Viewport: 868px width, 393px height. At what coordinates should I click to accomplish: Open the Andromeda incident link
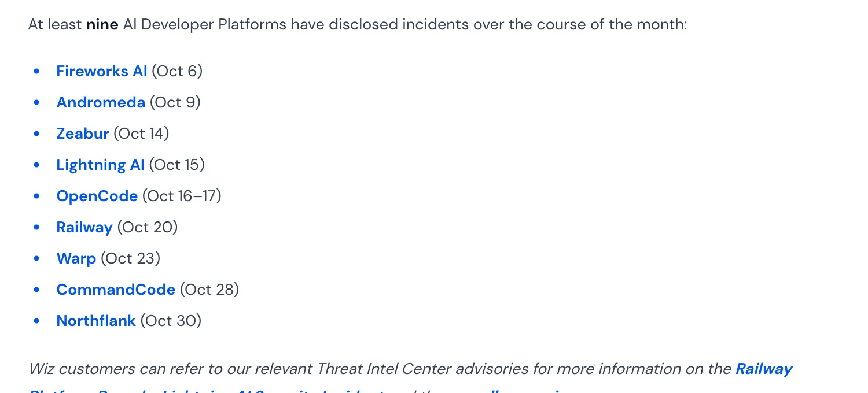[x=101, y=102]
